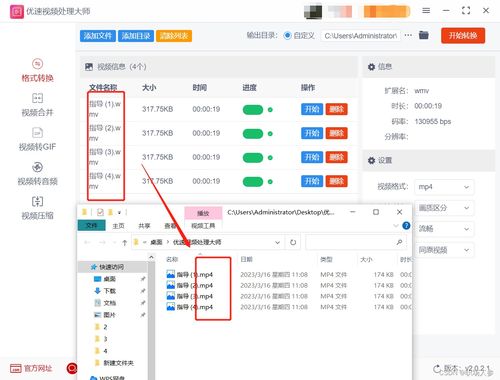Start conversion for 指导 (3).wmv row
This screenshot has height=380, width=500.
312,157
